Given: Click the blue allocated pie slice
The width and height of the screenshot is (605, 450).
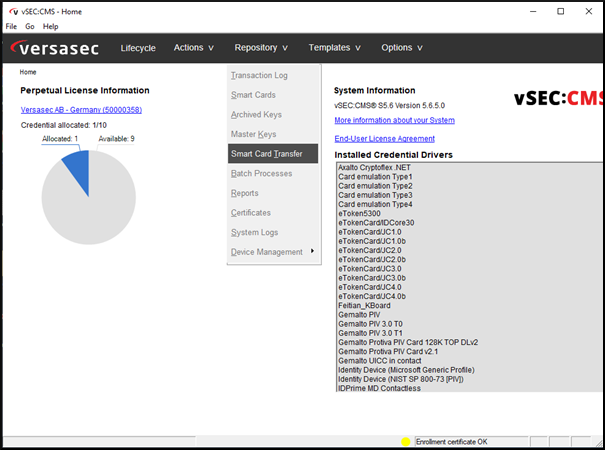Looking at the screenshot, I should click(x=79, y=168).
